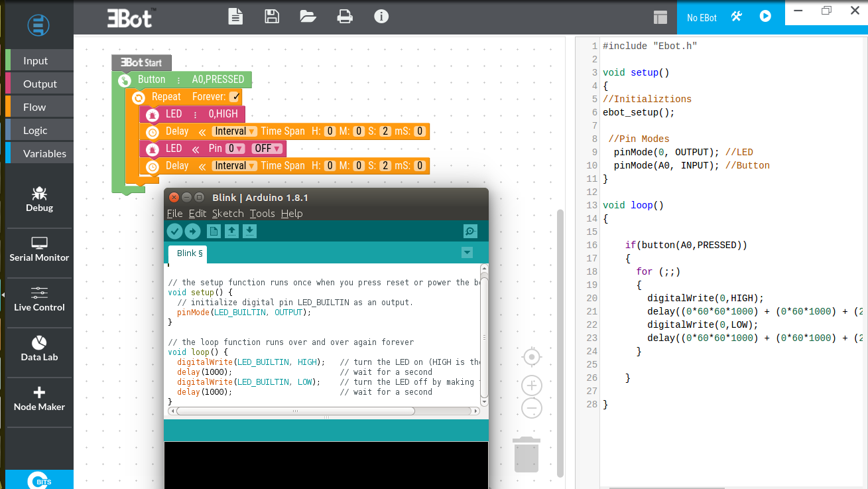The width and height of the screenshot is (868, 489).
Task: Create a new sketch in Arduino window
Action: [214, 231]
